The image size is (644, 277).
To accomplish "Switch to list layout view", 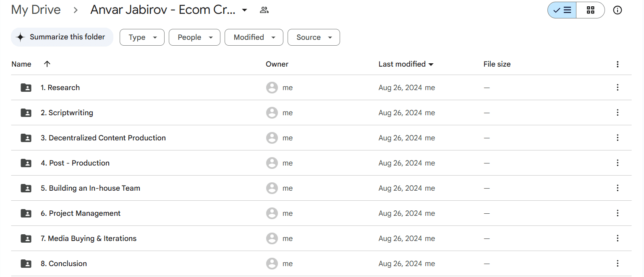I will point(562,10).
